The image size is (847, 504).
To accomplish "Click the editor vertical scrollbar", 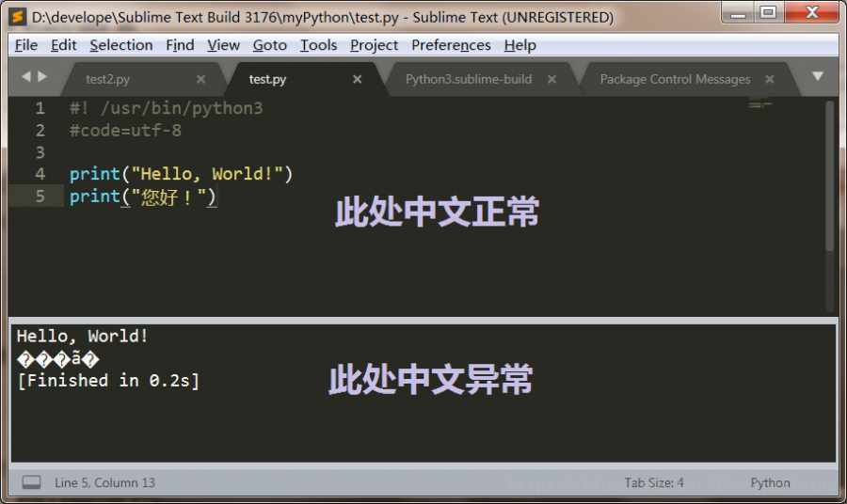I will click(830, 176).
